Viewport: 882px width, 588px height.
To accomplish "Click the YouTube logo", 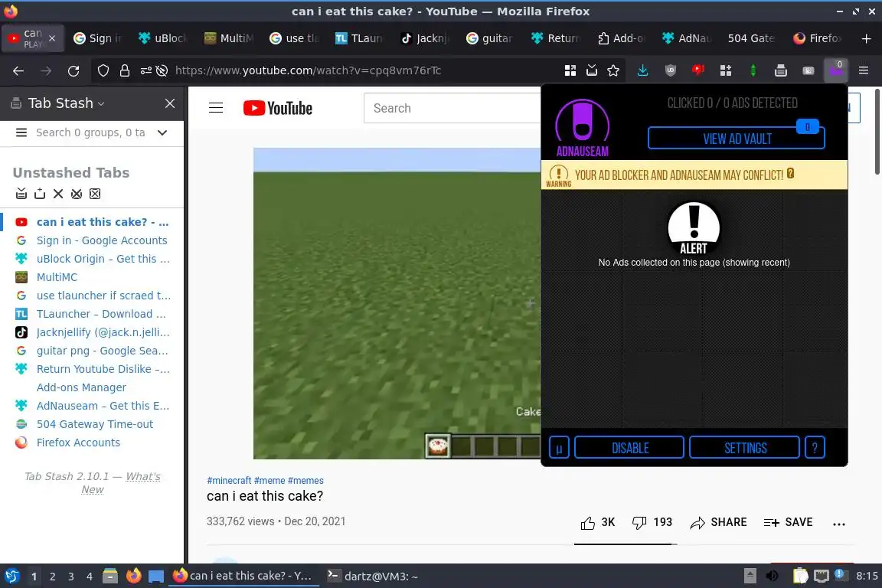I will pyautogui.click(x=278, y=108).
